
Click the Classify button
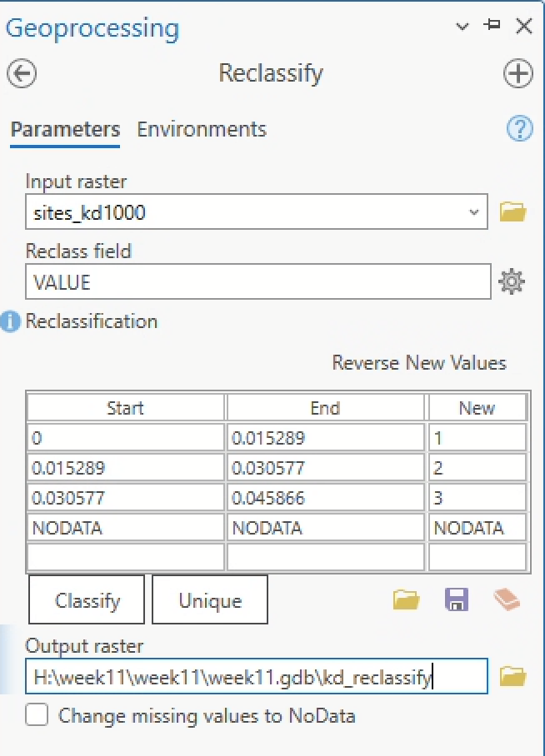(87, 600)
